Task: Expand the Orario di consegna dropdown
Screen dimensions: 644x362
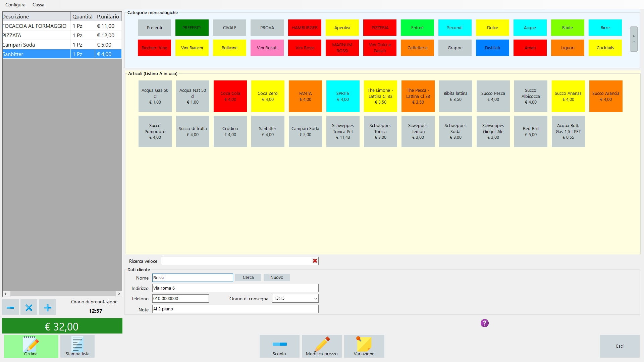Action: click(315, 298)
